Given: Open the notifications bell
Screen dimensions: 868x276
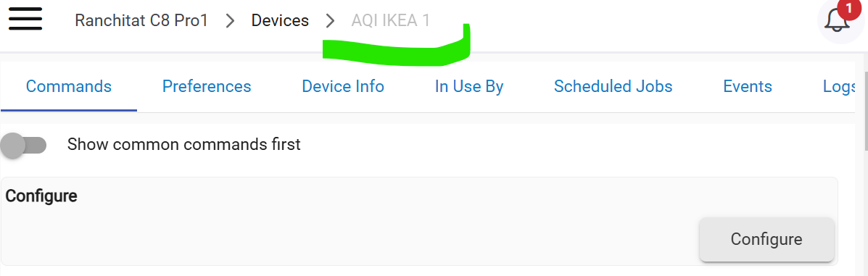Looking at the screenshot, I should point(837,23).
